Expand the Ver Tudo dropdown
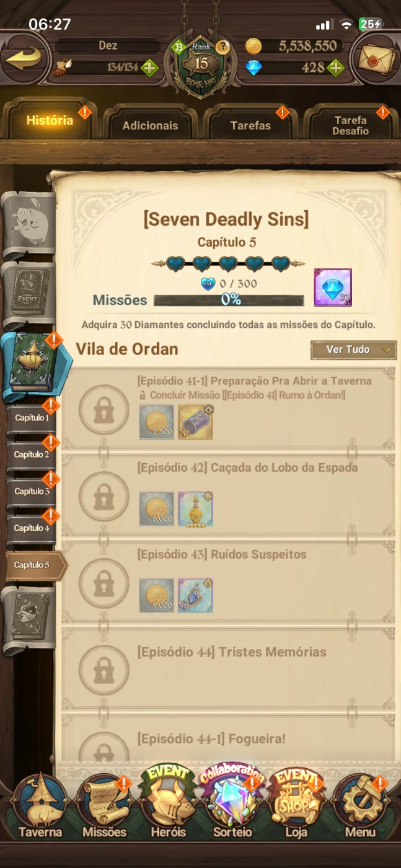This screenshot has width=401, height=868. pyautogui.click(x=353, y=350)
